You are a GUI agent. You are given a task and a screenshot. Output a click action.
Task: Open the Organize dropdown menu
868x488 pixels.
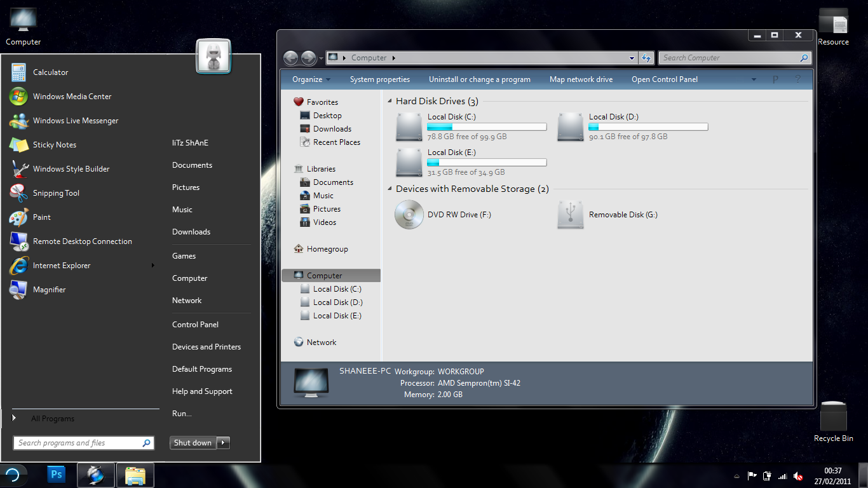click(x=311, y=79)
